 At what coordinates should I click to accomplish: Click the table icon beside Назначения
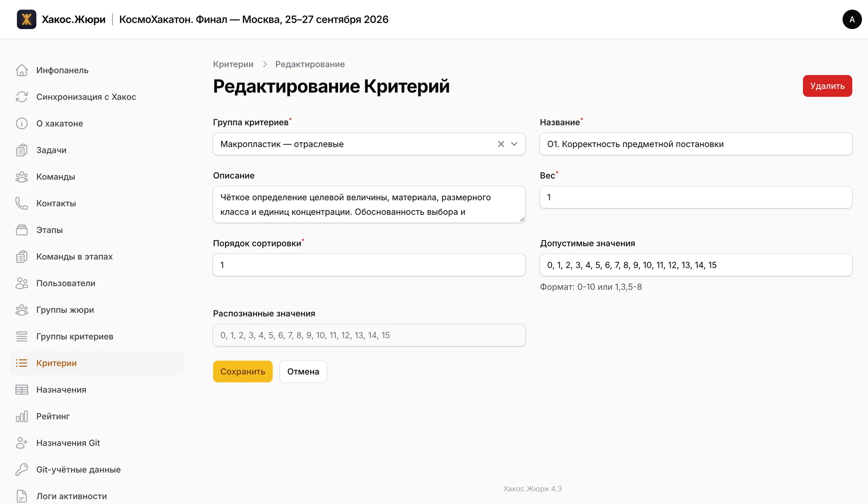coord(22,390)
